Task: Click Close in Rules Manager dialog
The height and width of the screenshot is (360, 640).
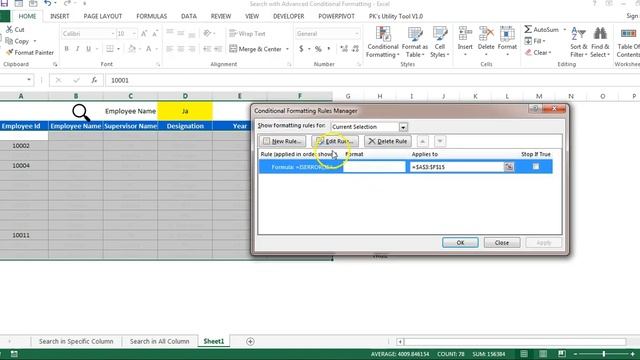Action: [502, 242]
